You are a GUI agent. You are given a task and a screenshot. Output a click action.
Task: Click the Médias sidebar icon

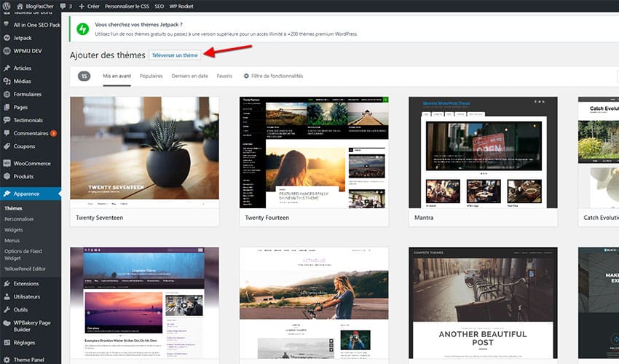pos(7,81)
